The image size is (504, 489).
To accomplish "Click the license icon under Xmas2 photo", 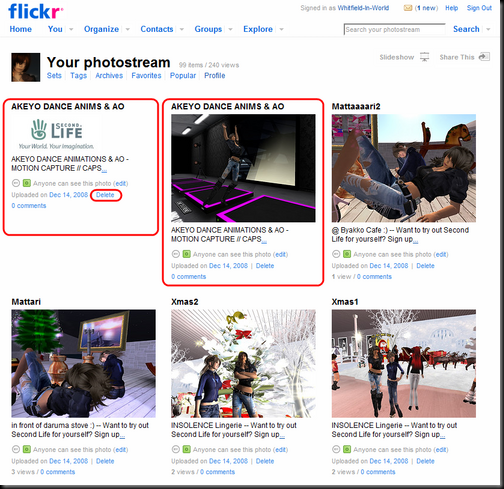I will [176, 450].
